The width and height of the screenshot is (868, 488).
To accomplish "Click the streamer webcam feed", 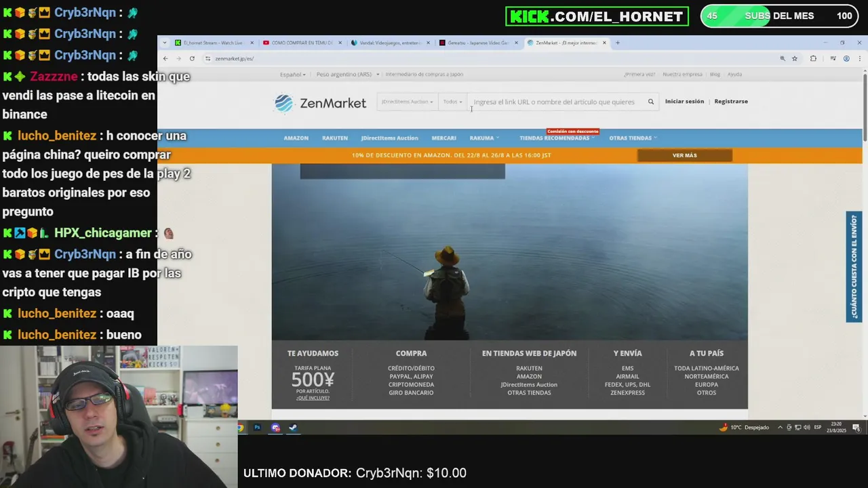I will coord(119,417).
